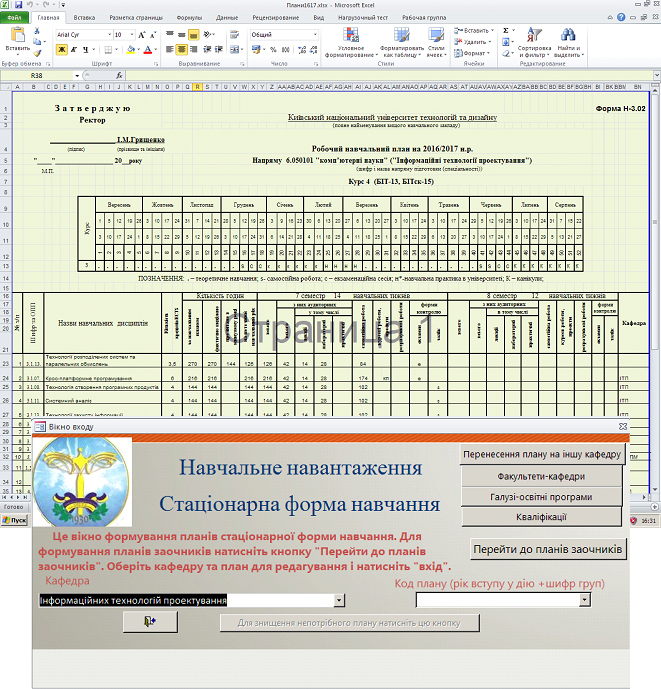Open the Формат cells menu
This screenshot has width=661, height=689.
point(472,53)
